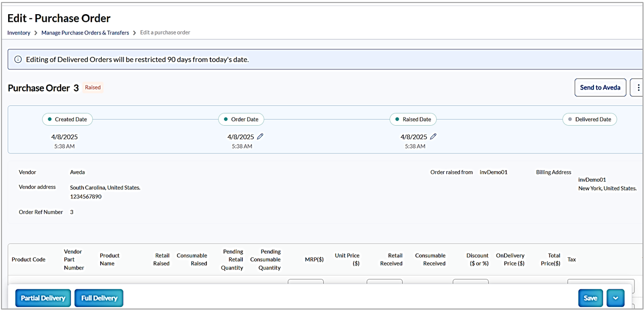Click the info icon in the notice banner
Viewport: 644px width, 310px height.
pyautogui.click(x=18, y=59)
